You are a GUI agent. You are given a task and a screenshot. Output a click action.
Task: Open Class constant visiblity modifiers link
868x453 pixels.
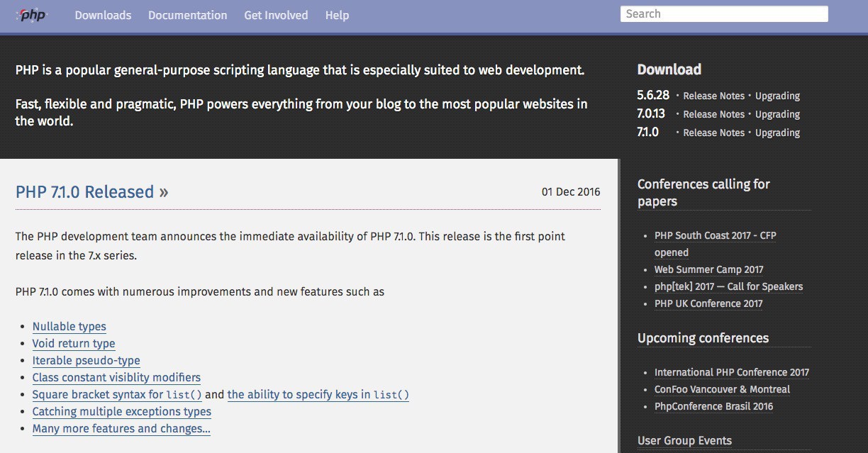[x=116, y=378]
